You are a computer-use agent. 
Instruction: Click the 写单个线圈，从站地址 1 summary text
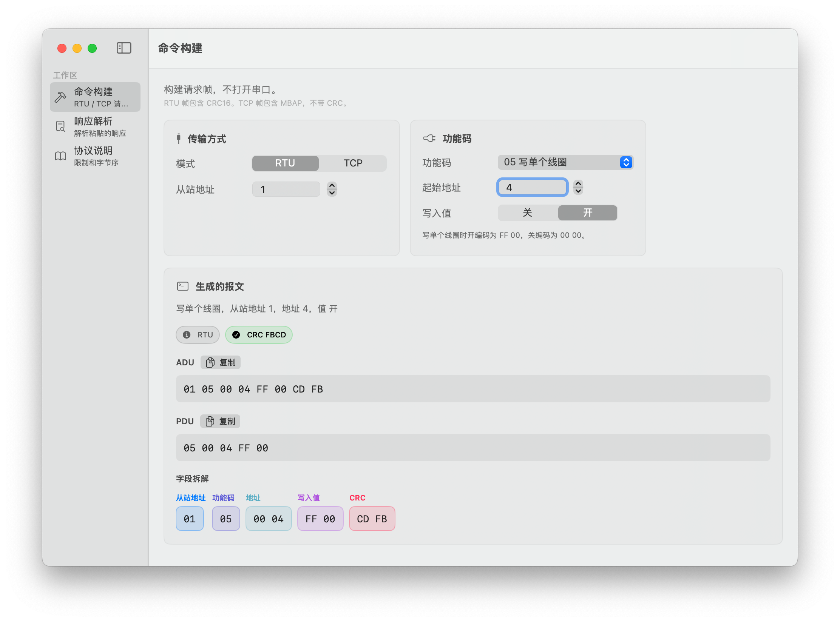[257, 309]
